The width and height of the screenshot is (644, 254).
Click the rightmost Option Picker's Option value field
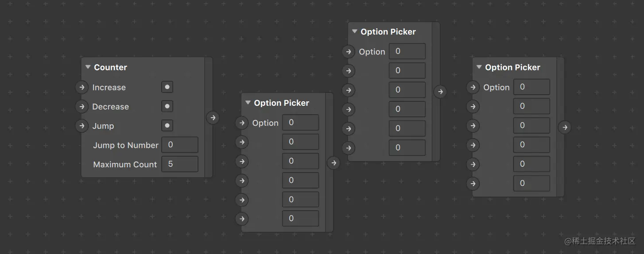531,87
